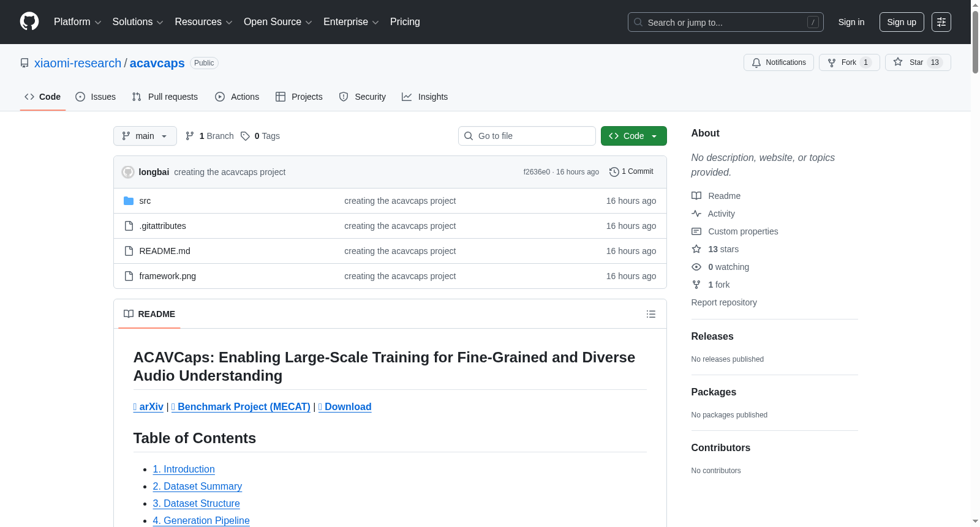This screenshot has width=980, height=527.
Task: Click the Report repository link
Action: click(724, 302)
